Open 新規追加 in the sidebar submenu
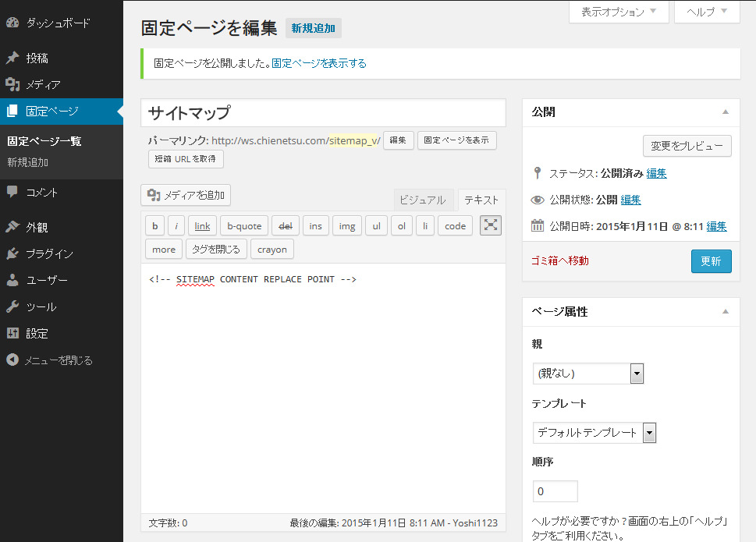The image size is (756, 542). (28, 162)
